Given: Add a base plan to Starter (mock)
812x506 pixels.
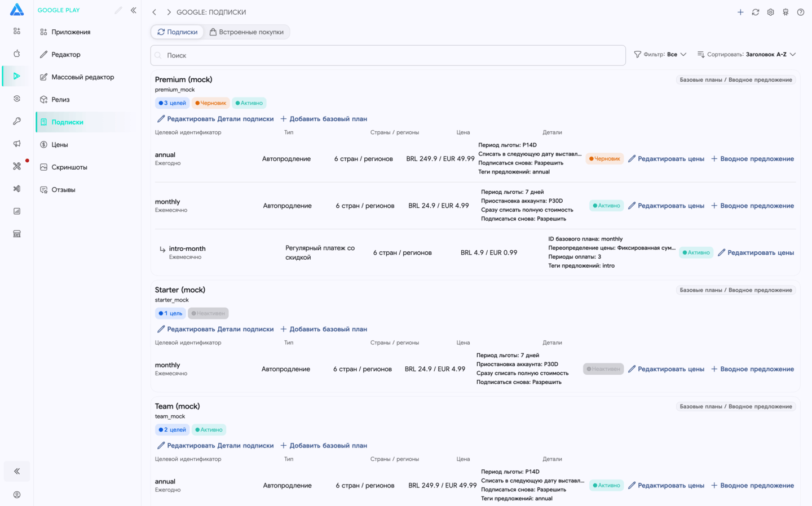Looking at the screenshot, I should pos(324,329).
